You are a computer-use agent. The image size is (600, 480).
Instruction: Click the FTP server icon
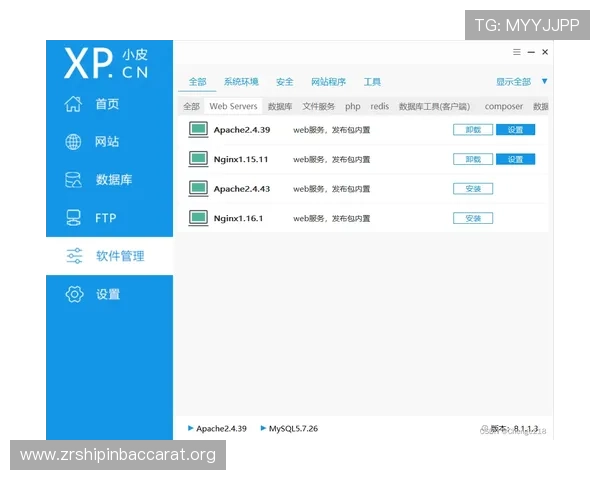click(x=73, y=217)
